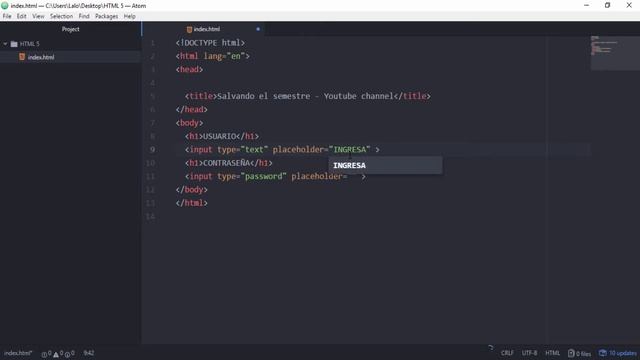Screen dimensions: 640x360
Task: Click the closing /body tag
Action: pyautogui.click(x=192, y=190)
